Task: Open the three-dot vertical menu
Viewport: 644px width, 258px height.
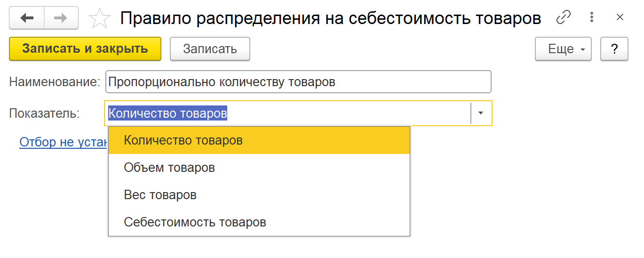Action: 592,18
